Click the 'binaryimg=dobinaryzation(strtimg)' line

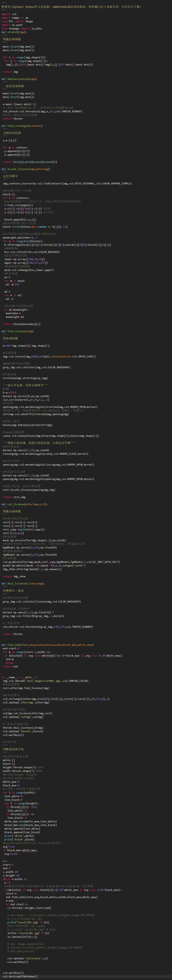pyautogui.click(x=28, y=425)
